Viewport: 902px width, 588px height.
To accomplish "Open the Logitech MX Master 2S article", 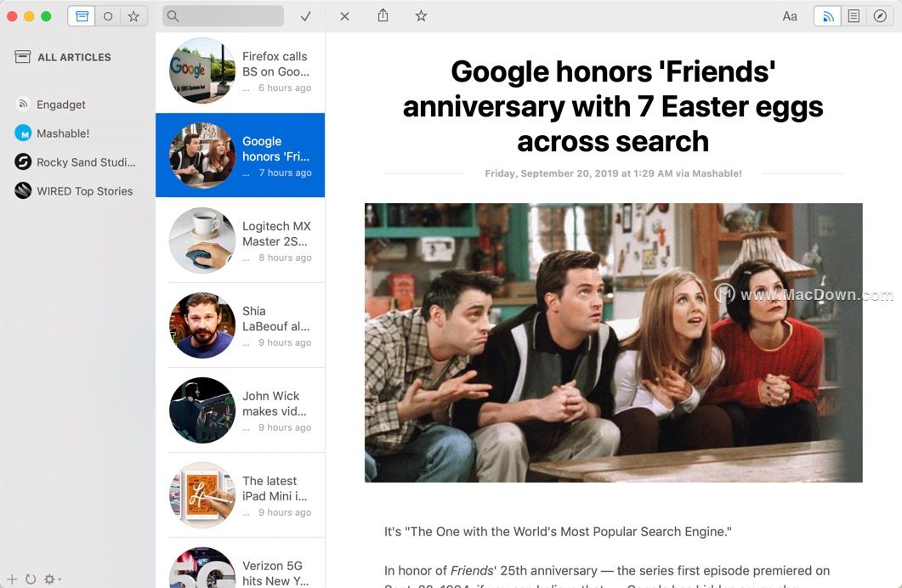I will point(240,240).
